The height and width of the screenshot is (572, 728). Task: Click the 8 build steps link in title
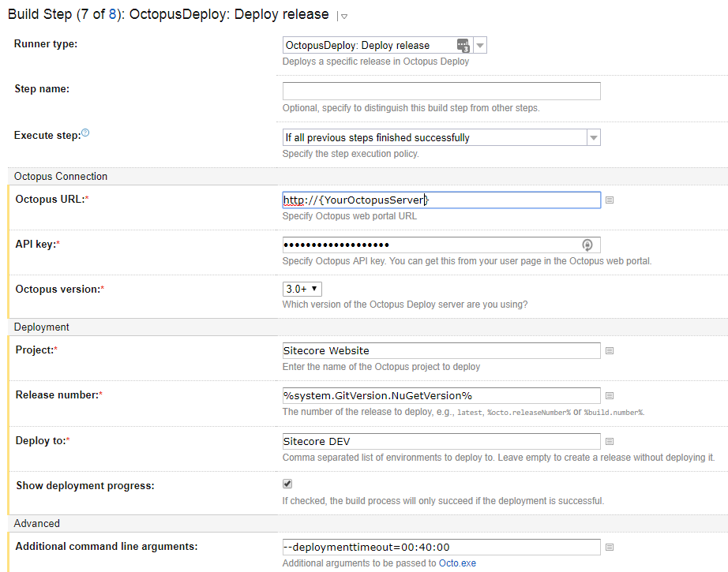click(x=112, y=14)
